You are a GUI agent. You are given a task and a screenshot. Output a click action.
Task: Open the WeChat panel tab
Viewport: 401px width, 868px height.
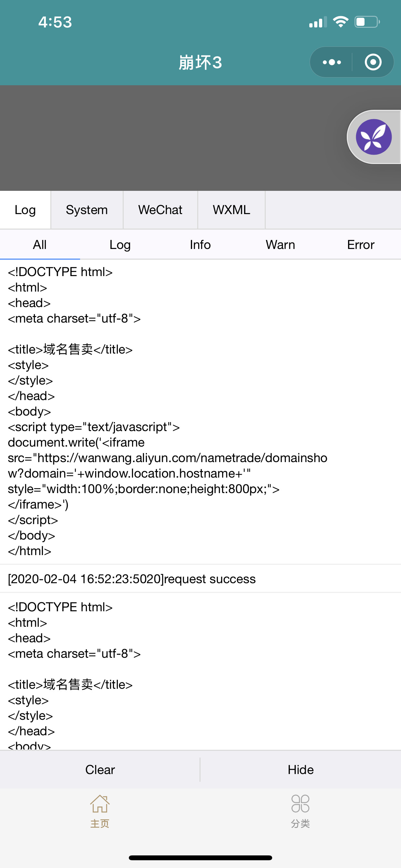coord(160,210)
